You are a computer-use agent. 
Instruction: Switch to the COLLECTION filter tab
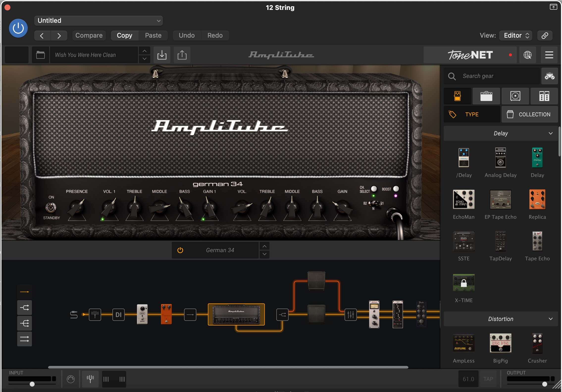(x=530, y=114)
